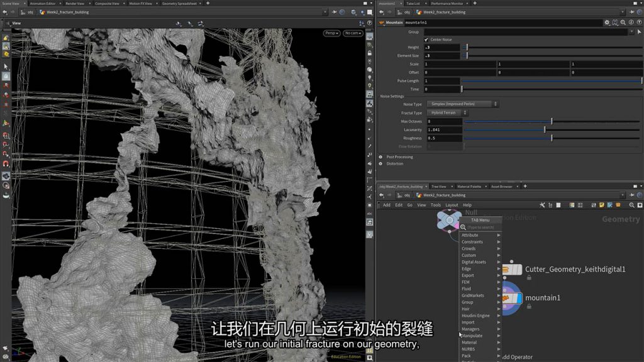Screen dimensions: 644x362
Task: Pin the network editor pane
Action: pos(631,195)
